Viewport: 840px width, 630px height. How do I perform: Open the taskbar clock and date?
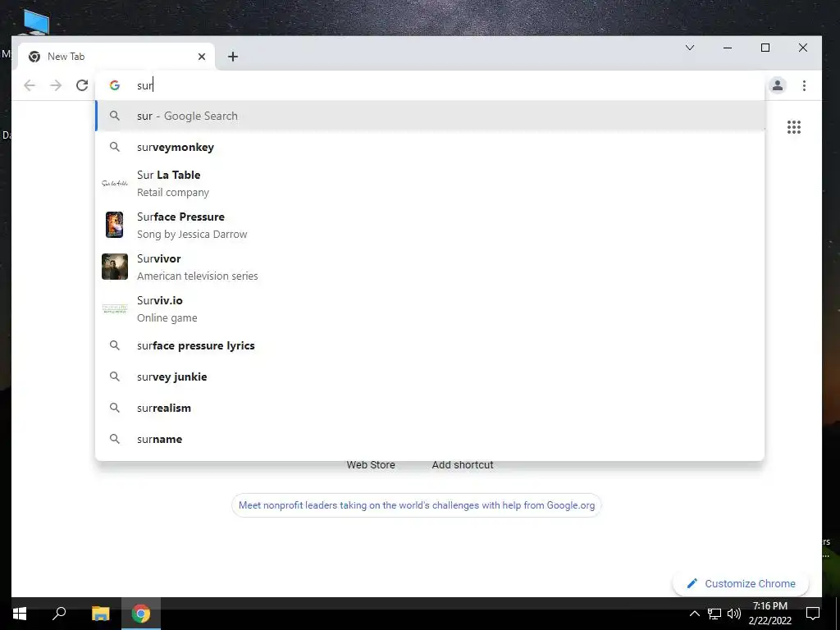[x=769, y=614]
